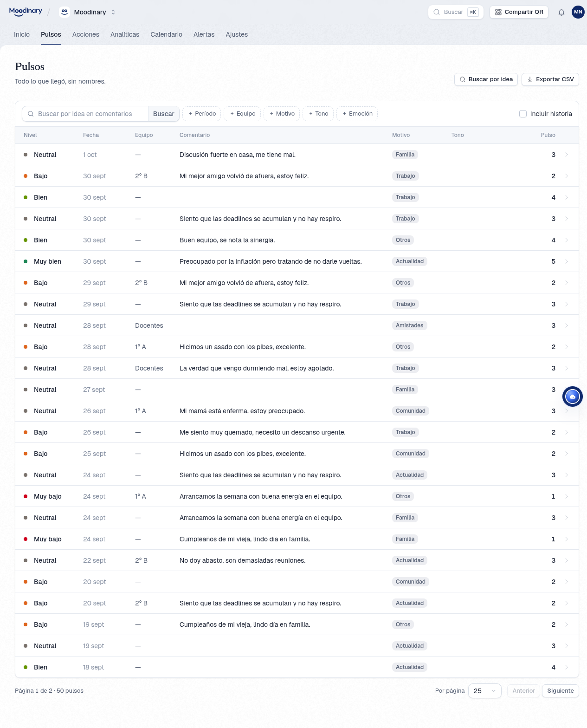Click comment 'Me siento muy quemado, necesito un descanso urgente.'

263,432
